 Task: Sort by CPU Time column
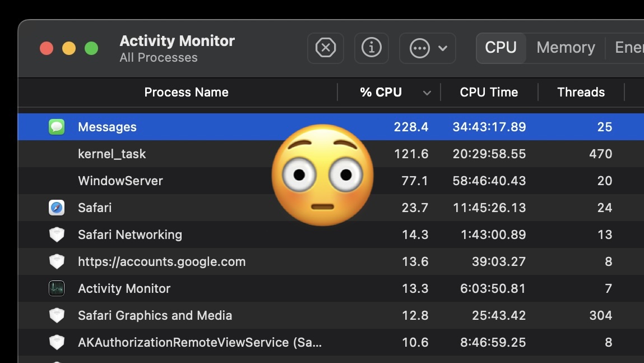489,92
